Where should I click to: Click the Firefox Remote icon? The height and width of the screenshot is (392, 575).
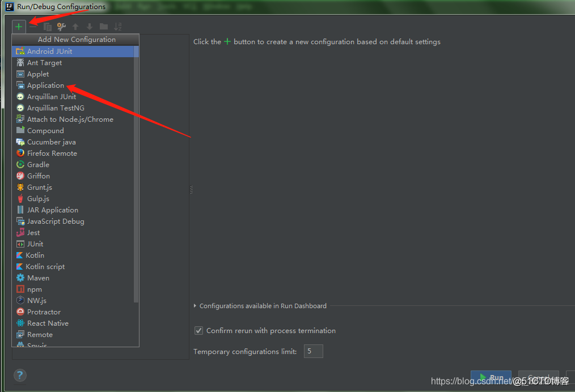pyautogui.click(x=20, y=153)
